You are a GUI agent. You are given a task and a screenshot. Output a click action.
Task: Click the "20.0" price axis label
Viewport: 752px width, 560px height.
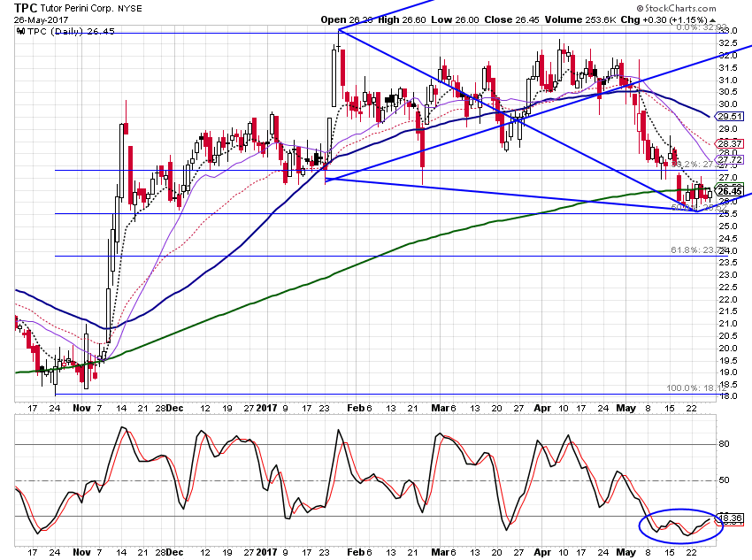(727, 349)
